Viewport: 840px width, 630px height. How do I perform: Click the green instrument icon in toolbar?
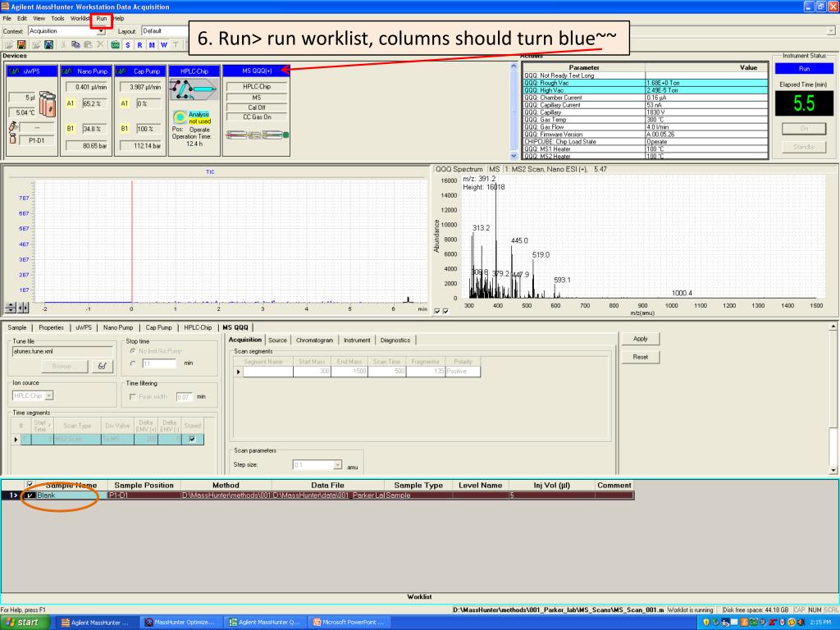point(115,45)
